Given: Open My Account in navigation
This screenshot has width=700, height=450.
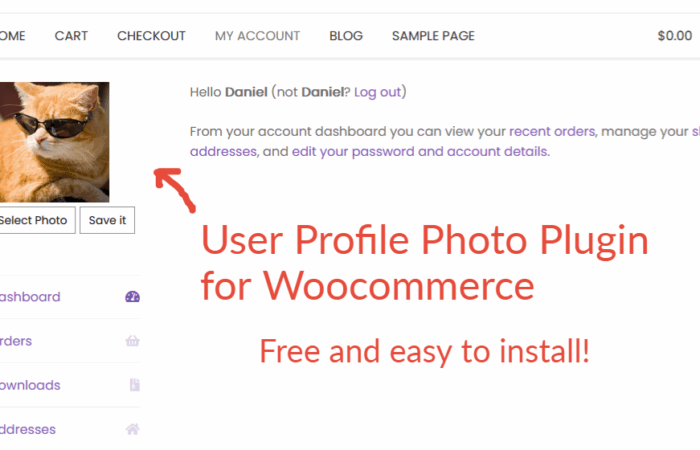Looking at the screenshot, I should [257, 36].
